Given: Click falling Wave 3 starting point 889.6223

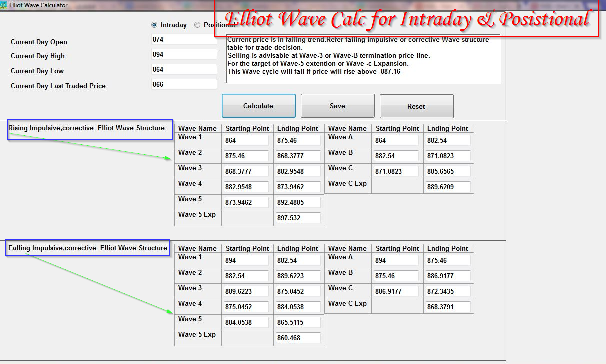Looking at the screenshot, I should pos(246,291).
